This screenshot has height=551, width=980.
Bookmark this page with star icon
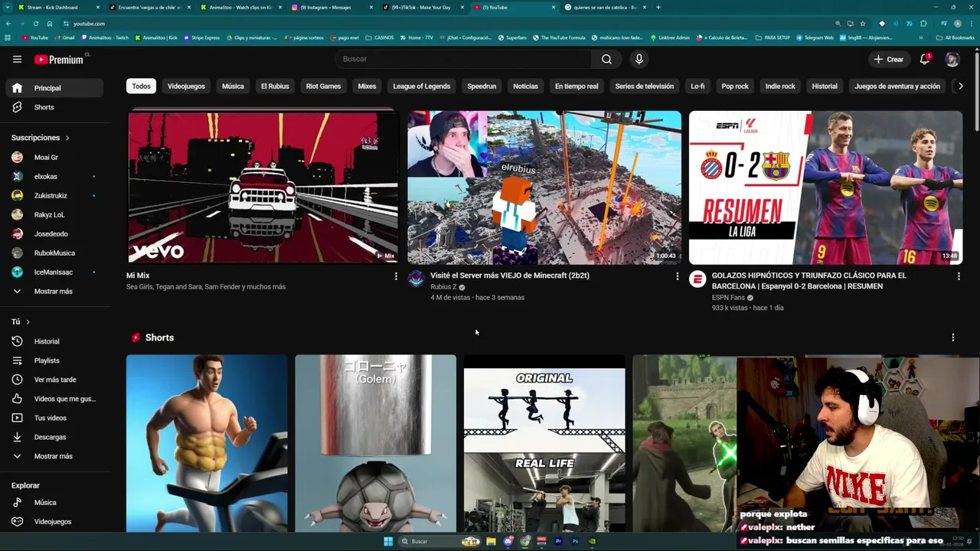click(x=863, y=24)
